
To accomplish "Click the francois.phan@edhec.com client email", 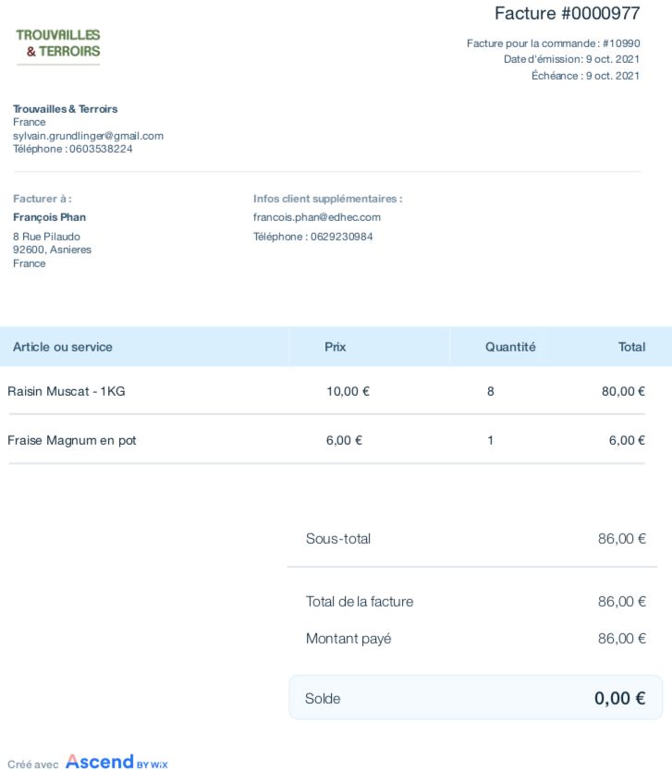I will click(x=316, y=217).
